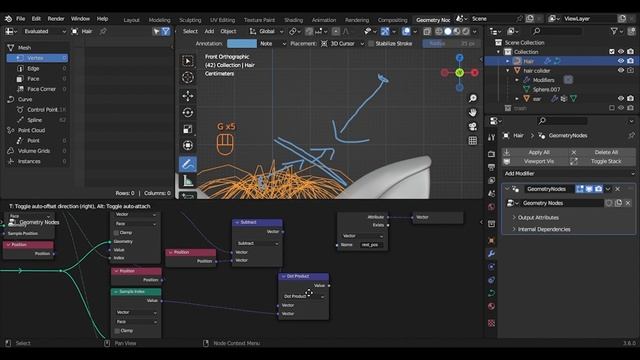Click the green Y axis gizmo ball
This screenshot has width=640, height=360.
tap(460, 73)
